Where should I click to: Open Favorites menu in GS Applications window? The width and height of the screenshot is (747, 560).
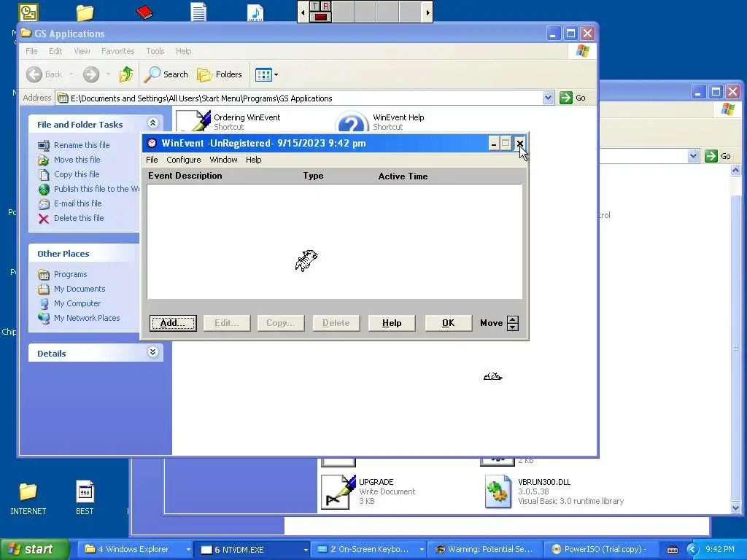117,51
